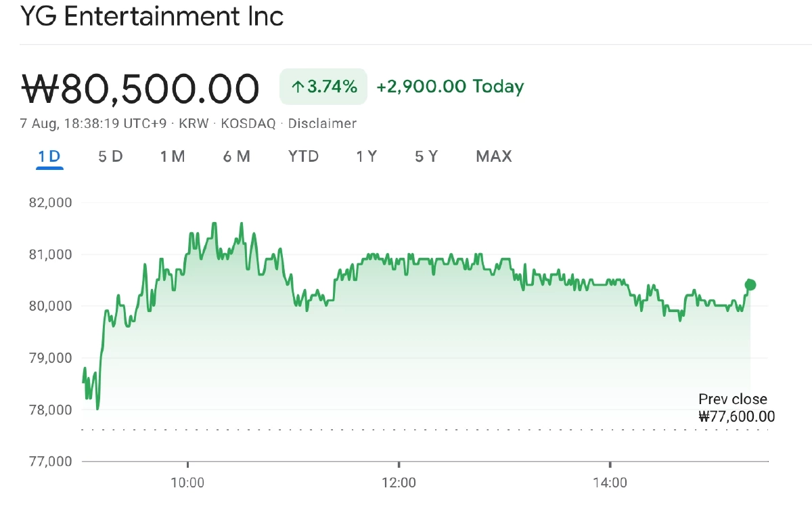
Task: Click the current price dot on chart
Action: (x=750, y=285)
